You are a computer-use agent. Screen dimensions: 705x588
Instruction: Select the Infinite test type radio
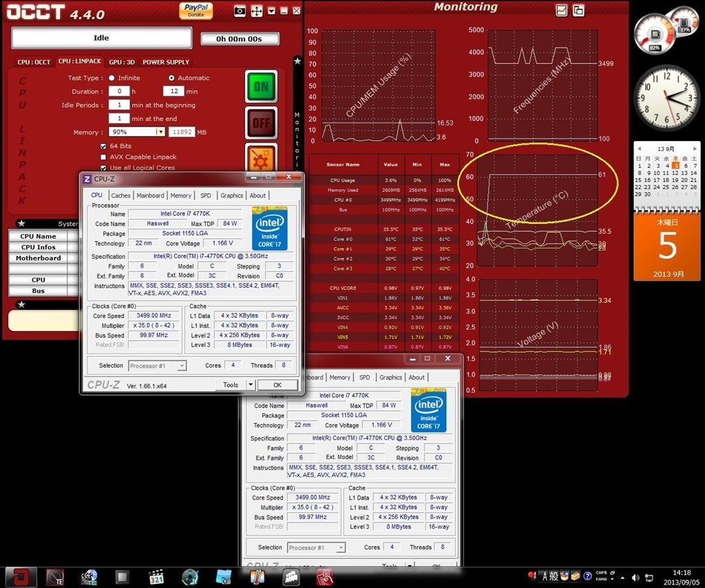coord(112,78)
